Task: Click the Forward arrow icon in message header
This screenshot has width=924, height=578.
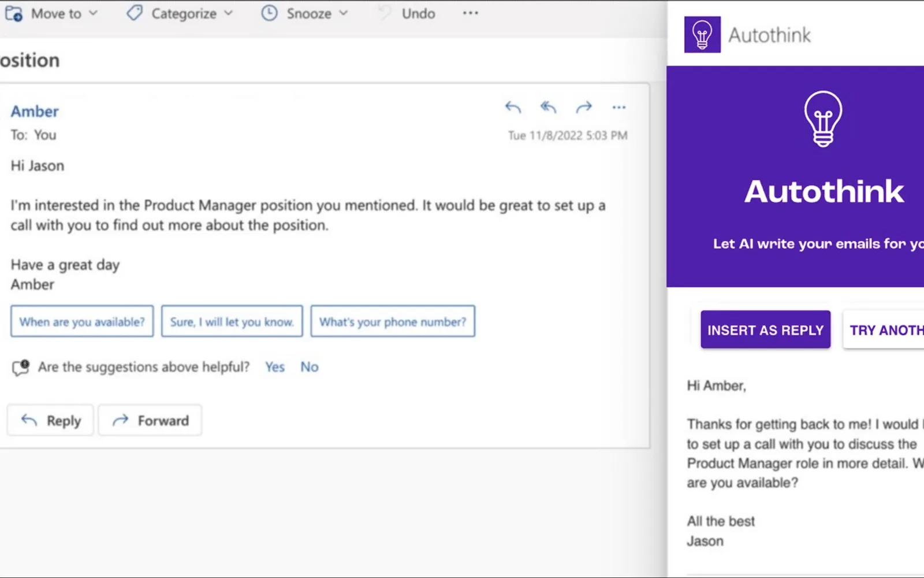Action: coord(584,107)
